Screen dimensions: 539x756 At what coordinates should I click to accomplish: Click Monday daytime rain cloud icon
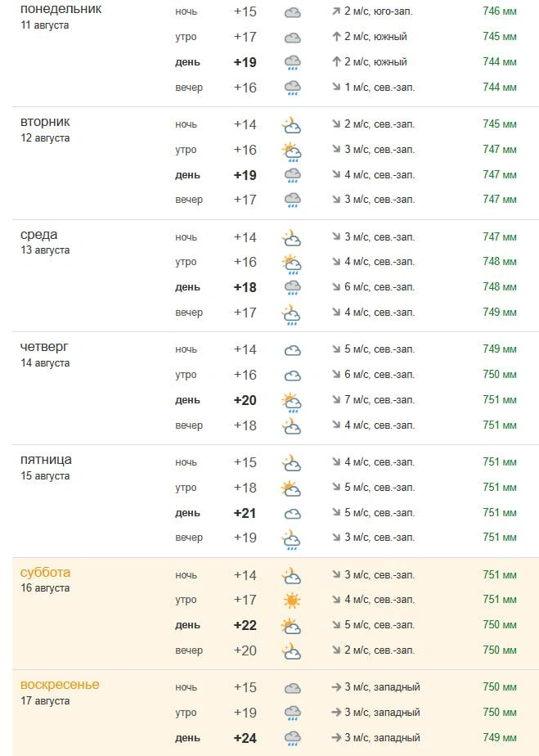click(292, 63)
